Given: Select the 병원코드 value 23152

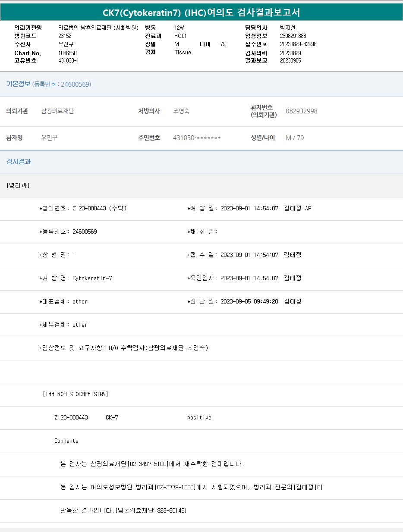Looking at the screenshot, I should coord(65,36).
